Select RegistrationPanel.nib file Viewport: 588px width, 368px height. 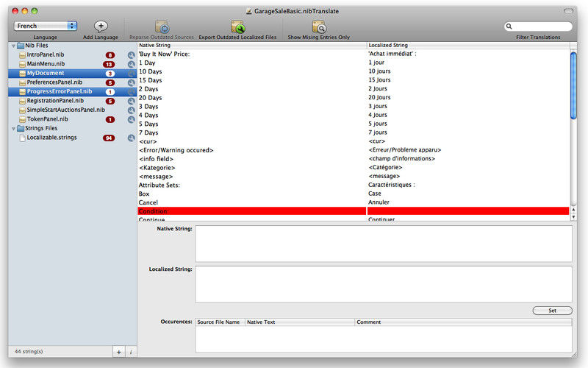[x=55, y=101]
